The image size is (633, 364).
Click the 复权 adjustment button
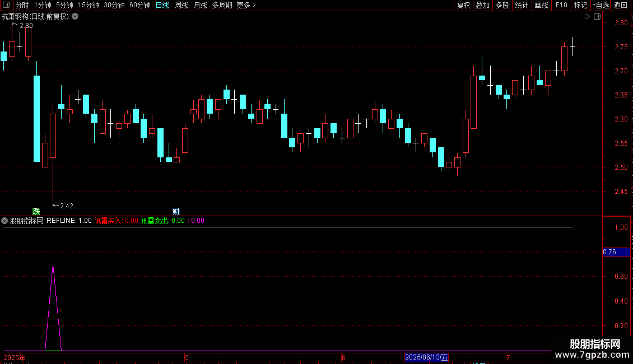(x=463, y=5)
